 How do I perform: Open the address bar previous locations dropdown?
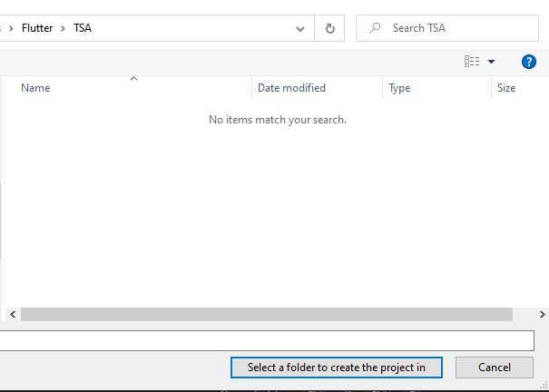click(301, 28)
